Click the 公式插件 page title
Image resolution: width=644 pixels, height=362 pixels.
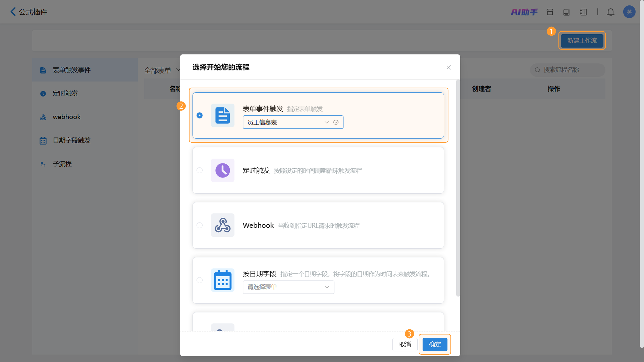33,12
